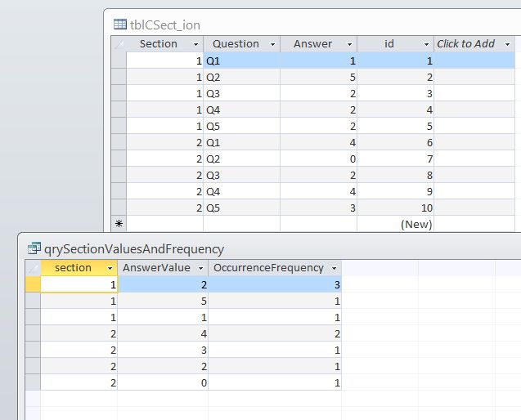Click the qrySectionValuesAndFrequency query icon
Viewport: 521px width, 420px height.
[34, 249]
